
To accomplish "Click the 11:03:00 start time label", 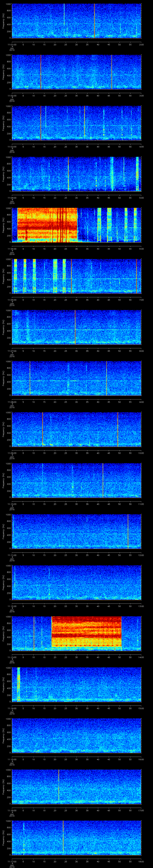I will coord(12,147).
